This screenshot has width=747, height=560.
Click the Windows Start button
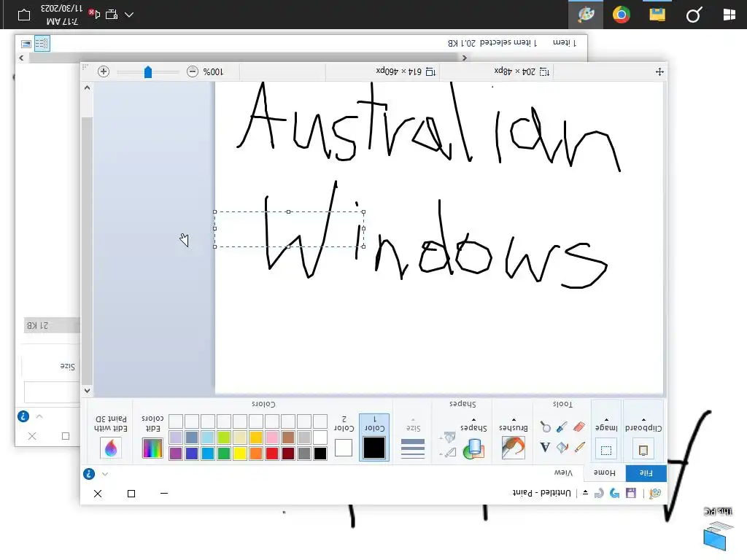[729, 15]
